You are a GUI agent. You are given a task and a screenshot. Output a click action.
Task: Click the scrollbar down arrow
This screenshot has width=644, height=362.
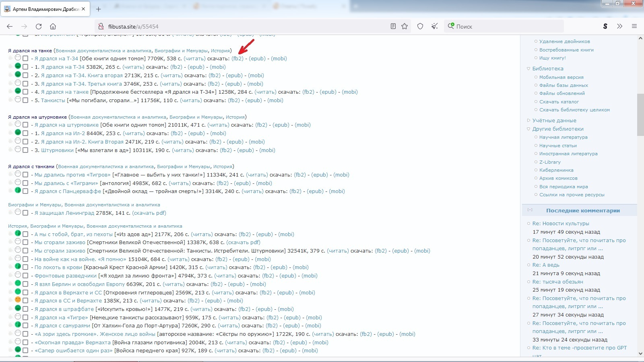tap(640, 354)
